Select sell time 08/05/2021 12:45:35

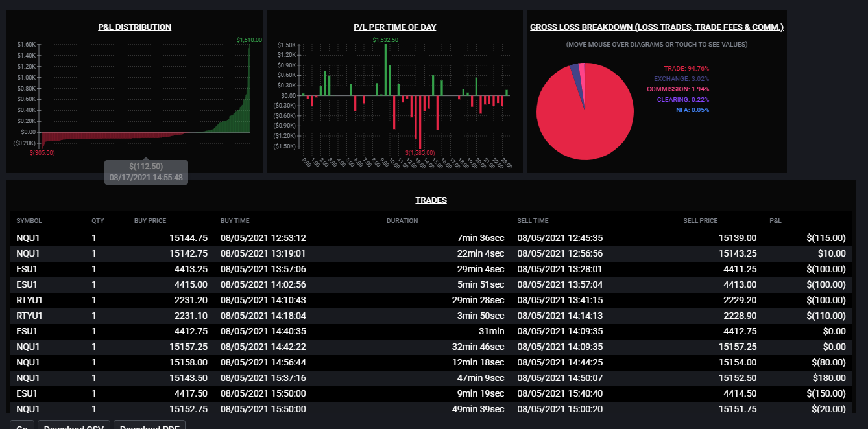click(561, 238)
